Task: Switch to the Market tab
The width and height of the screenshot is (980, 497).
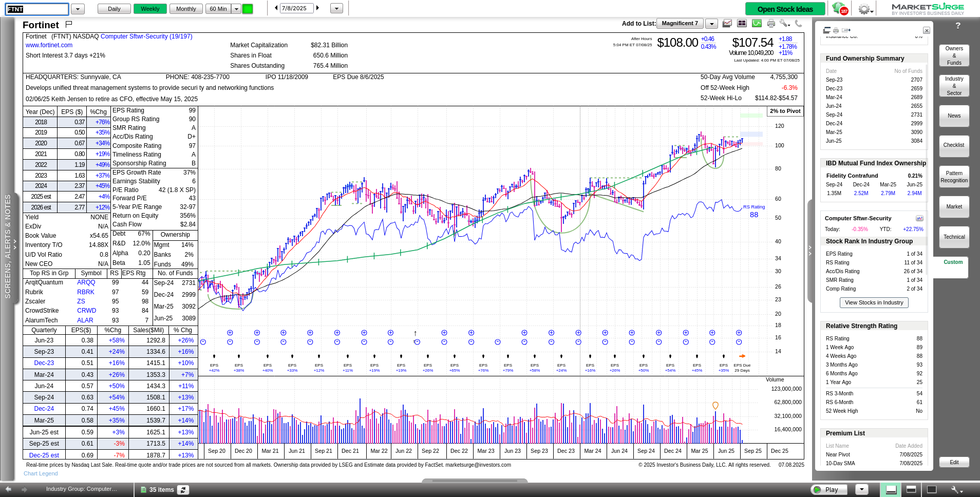Action: 954,206
